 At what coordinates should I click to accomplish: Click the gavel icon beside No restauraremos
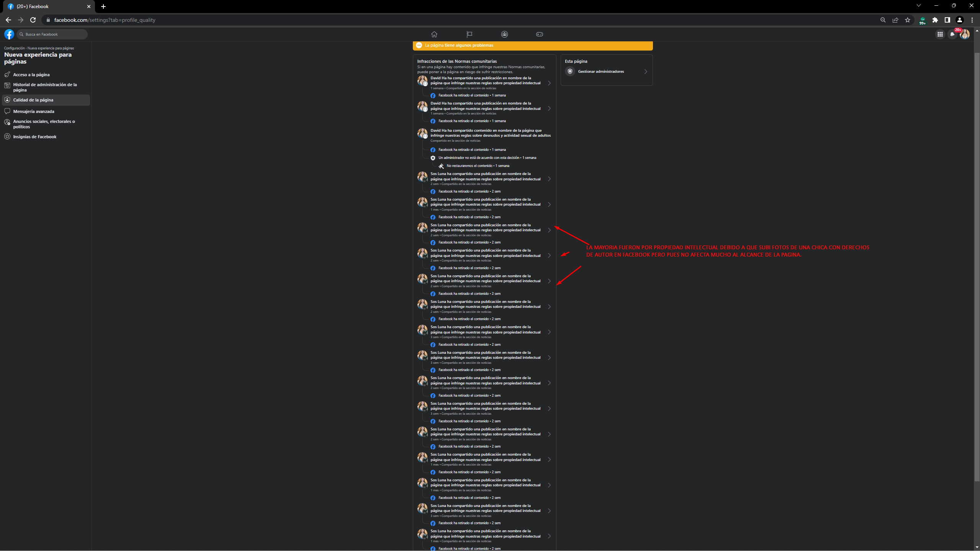[x=441, y=166]
